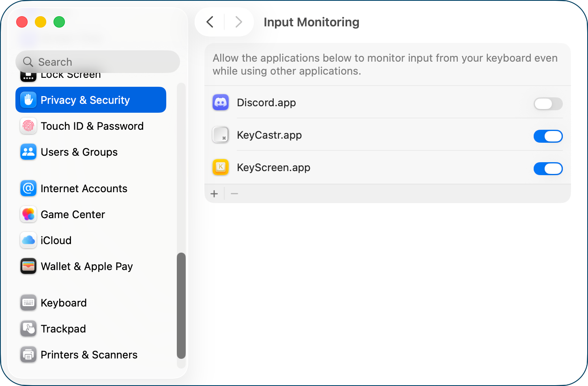The width and height of the screenshot is (588, 386).
Task: Select the KeyCastr.app row label
Action: [x=269, y=135]
